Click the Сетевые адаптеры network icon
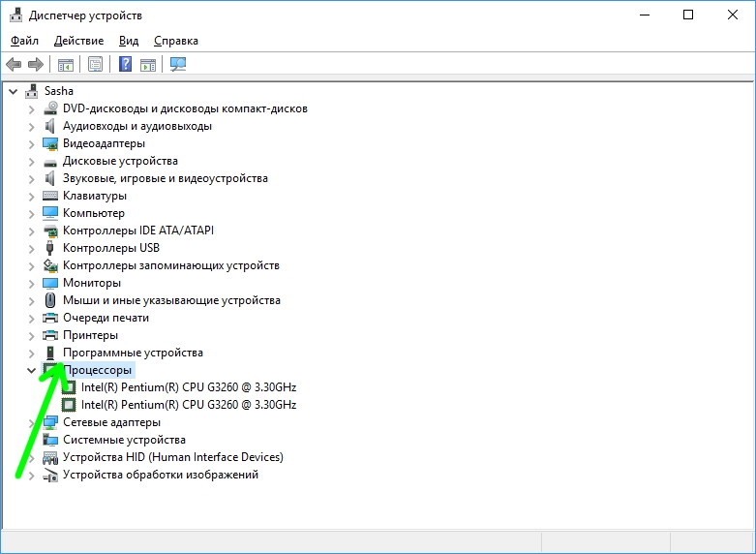 (x=50, y=422)
